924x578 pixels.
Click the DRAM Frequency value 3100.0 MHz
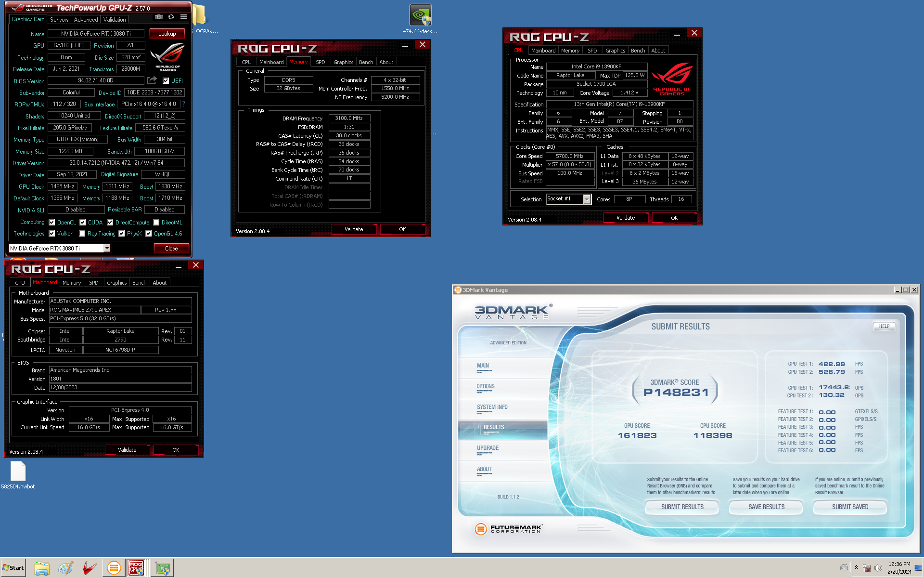[x=349, y=118]
